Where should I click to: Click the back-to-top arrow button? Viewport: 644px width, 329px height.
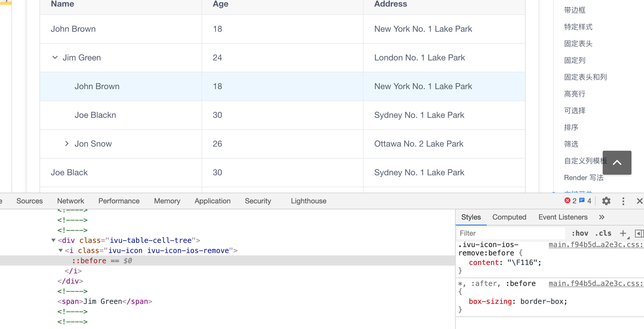(617, 163)
